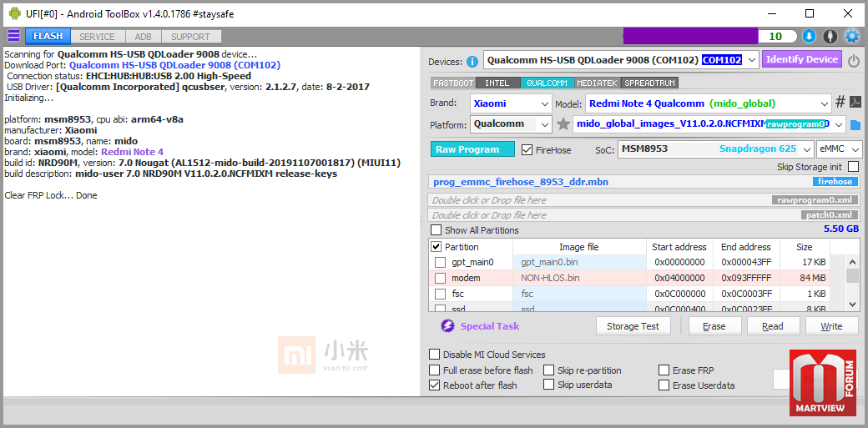Click the partition table scroll-up arrow
Viewport: 868px width, 428px height.
(x=854, y=261)
